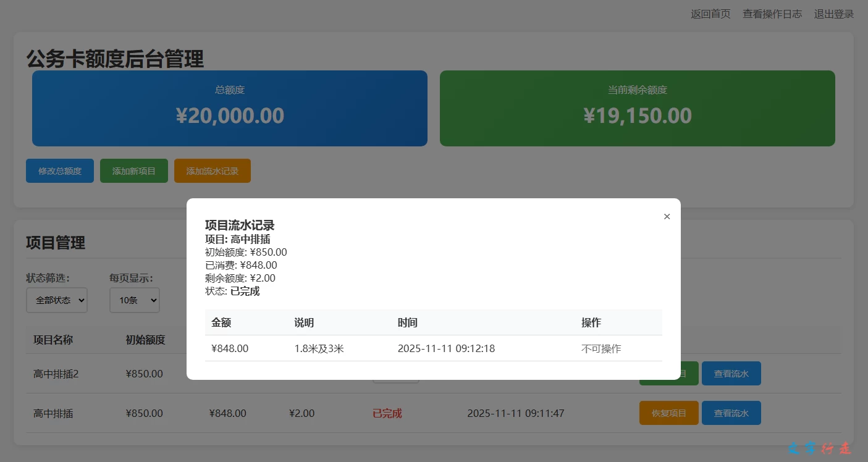This screenshot has height=462, width=868.
Task: Click the orange 添加流水记录 button
Action: [212, 171]
